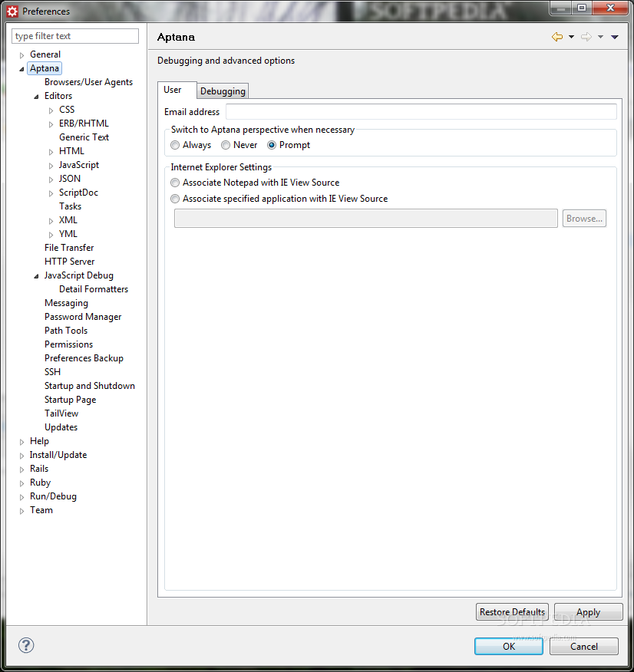Click the Browse... button
The width and height of the screenshot is (634, 672).
point(584,219)
